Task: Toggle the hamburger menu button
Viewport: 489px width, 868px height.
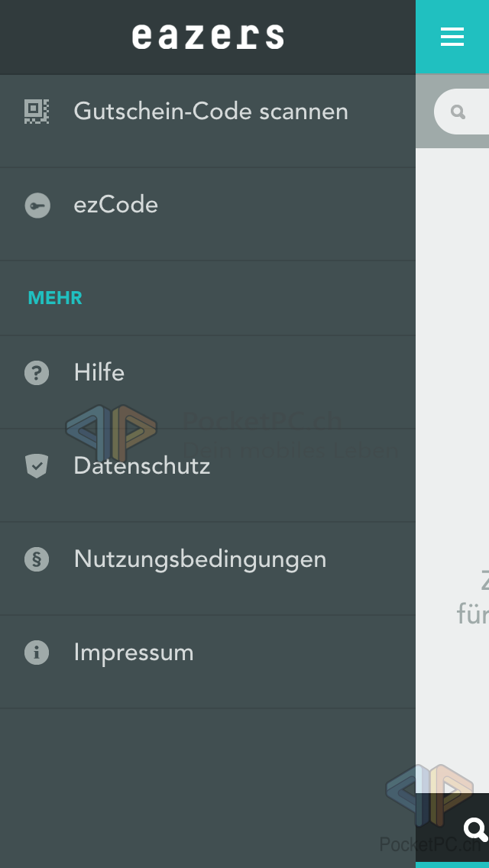Action: [x=452, y=37]
